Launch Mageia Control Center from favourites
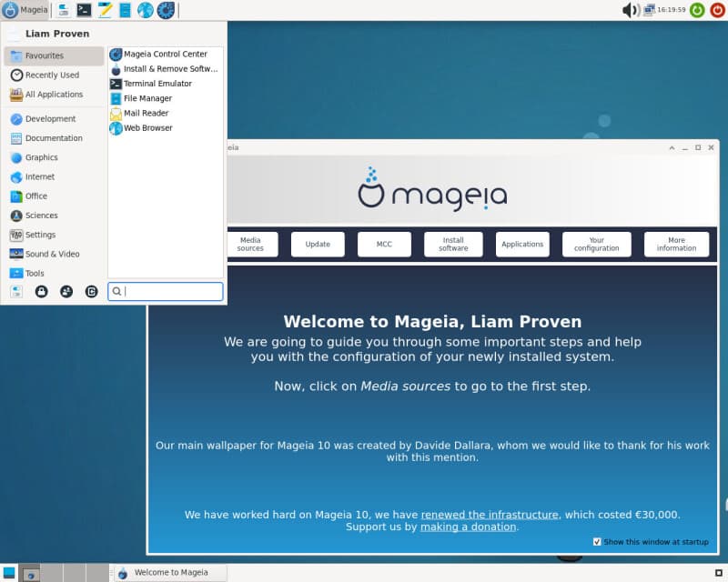 coord(166,55)
